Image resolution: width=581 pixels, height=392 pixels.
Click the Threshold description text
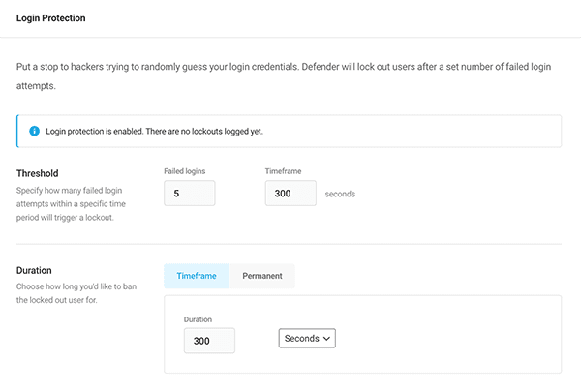point(77,203)
